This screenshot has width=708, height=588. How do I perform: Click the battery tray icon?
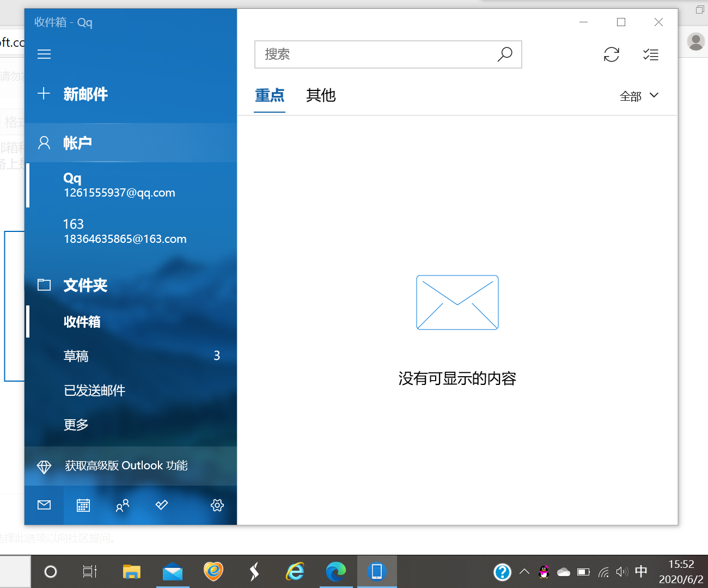coord(583,572)
